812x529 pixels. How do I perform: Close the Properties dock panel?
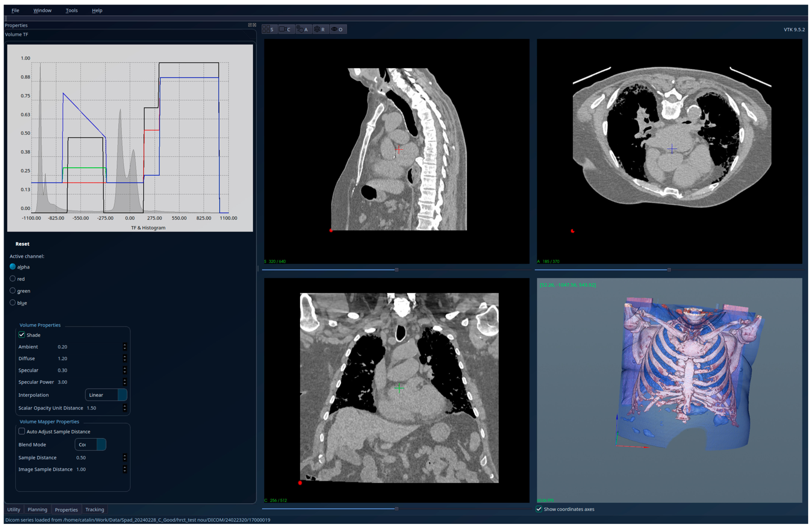click(254, 25)
